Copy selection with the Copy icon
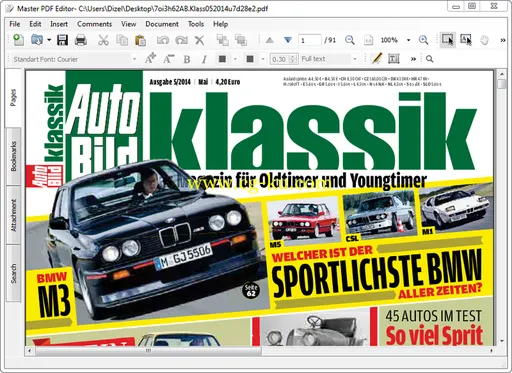 pyautogui.click(x=122, y=40)
